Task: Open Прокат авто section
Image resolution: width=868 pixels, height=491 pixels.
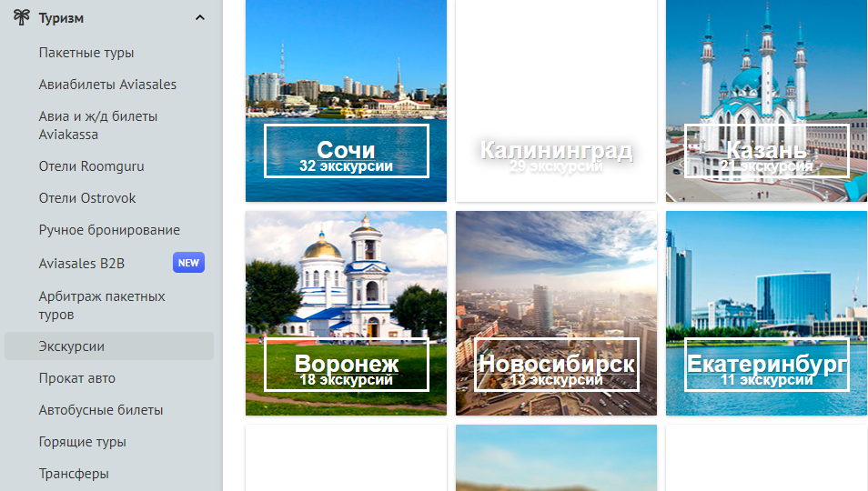Action: [77, 378]
